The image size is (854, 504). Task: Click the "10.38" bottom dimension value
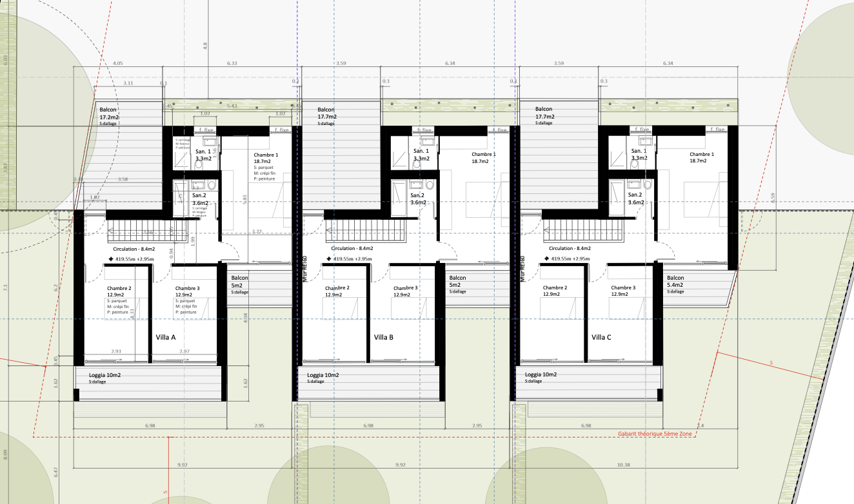tap(623, 465)
